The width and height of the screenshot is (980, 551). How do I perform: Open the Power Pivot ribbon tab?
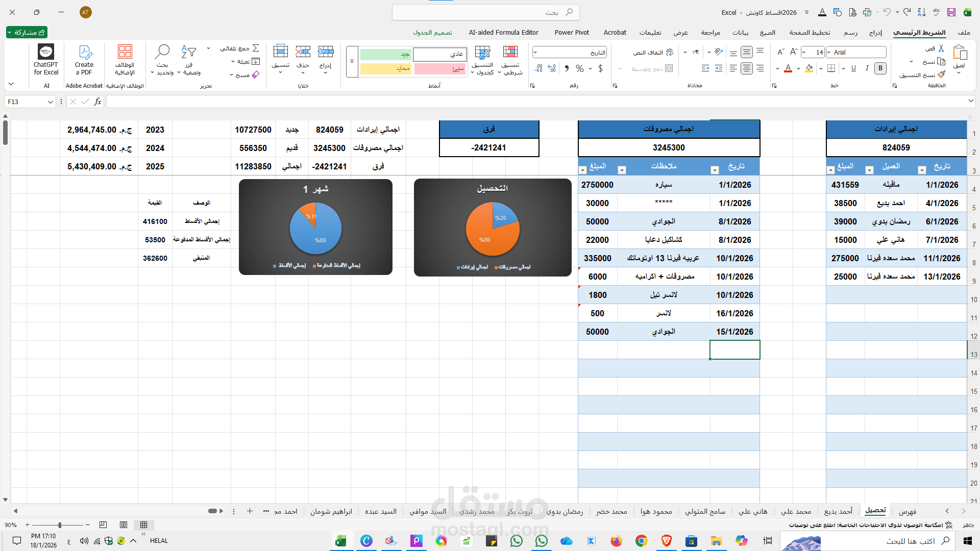(571, 32)
